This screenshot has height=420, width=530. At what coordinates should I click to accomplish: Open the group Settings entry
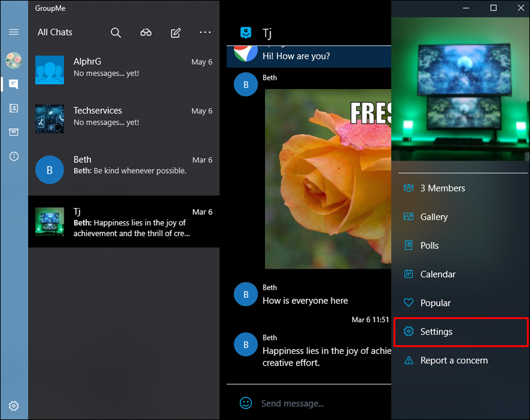coord(461,332)
